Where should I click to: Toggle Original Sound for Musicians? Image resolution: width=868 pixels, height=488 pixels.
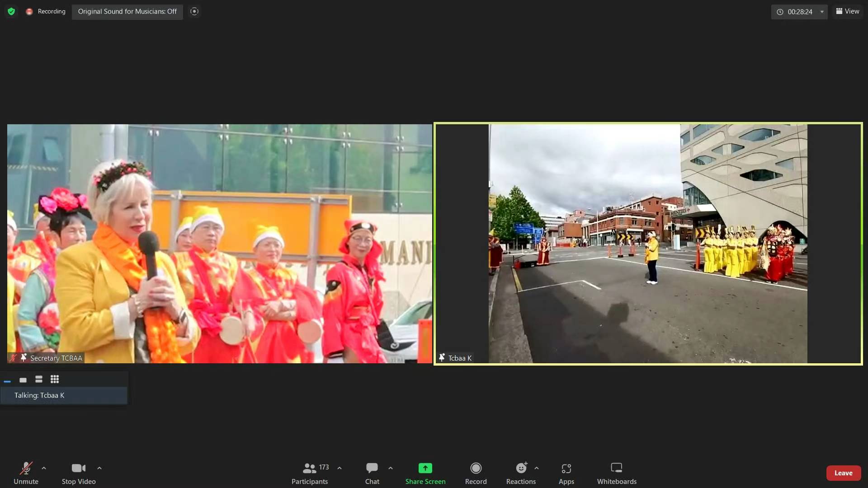(x=127, y=12)
